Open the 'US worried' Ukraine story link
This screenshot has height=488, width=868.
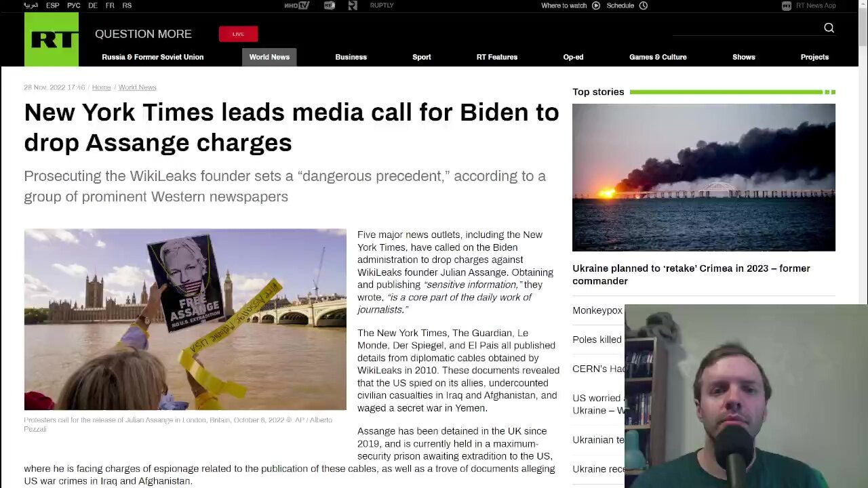click(597, 404)
